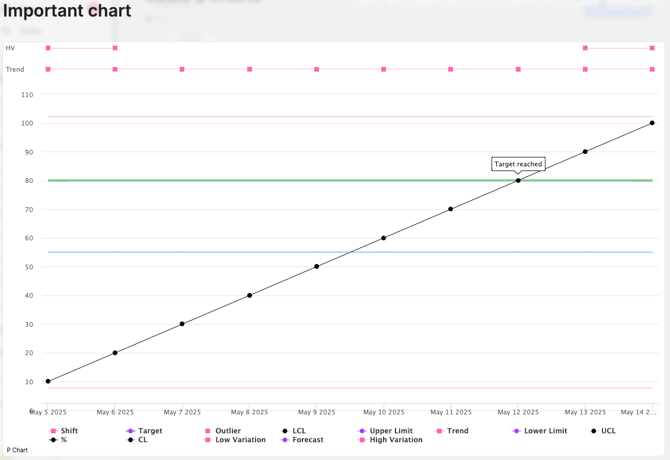Click the Upper Limit legend marker

tap(363, 431)
